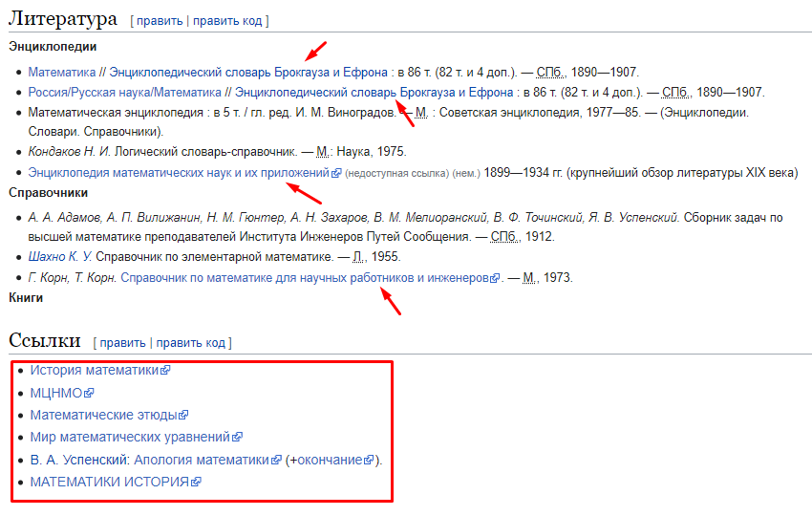The image size is (812, 516).
Task: Click external-link icon next to МЦНМО
Action: 90,393
